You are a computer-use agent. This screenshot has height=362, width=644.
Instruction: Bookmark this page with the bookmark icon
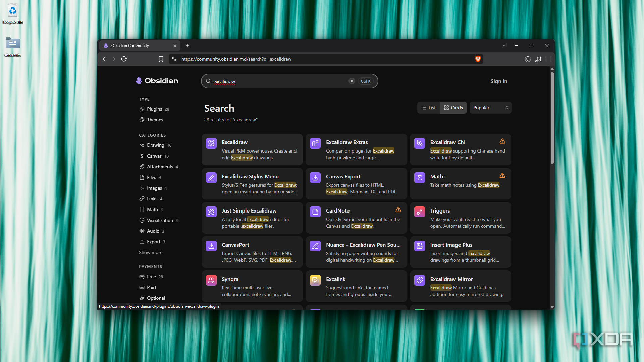pyautogui.click(x=161, y=59)
